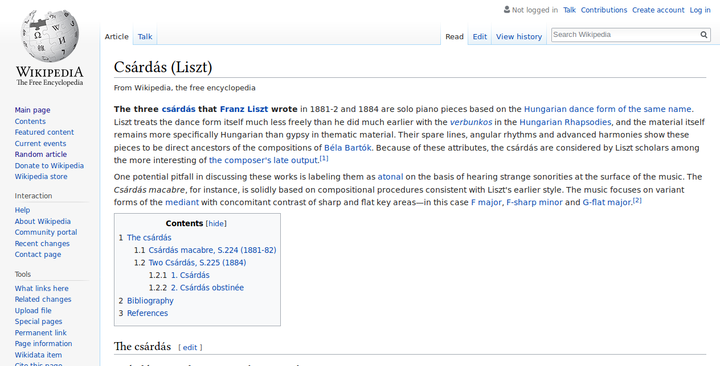Go to Main page in sidebar
The height and width of the screenshot is (366, 720).
tap(33, 110)
